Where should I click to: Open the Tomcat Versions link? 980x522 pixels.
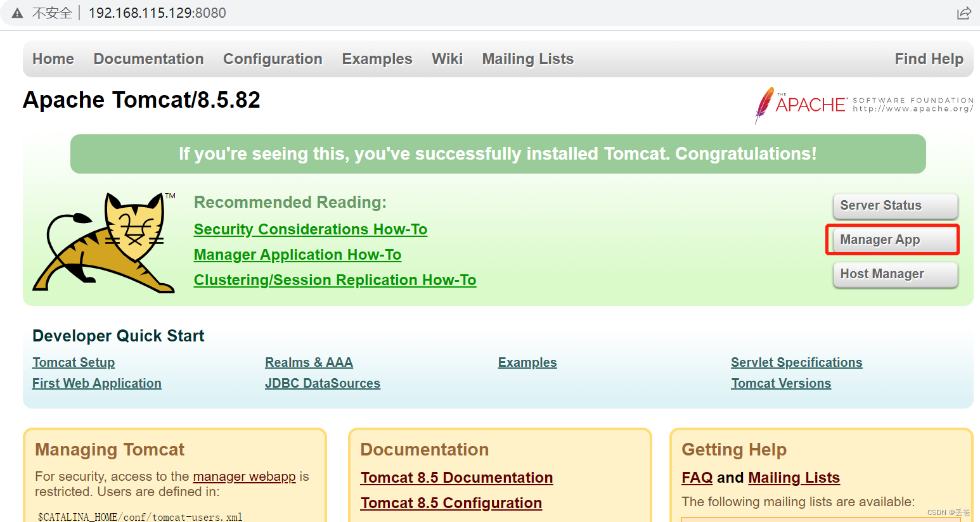click(781, 383)
